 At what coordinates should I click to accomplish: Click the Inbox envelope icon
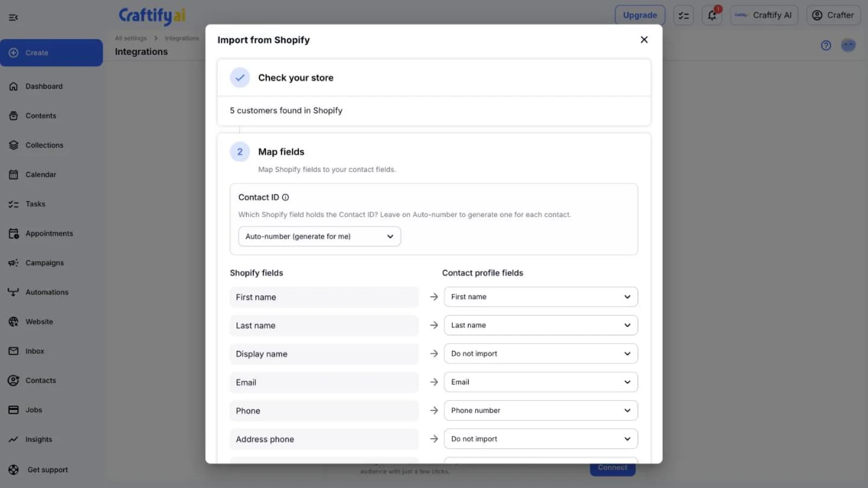pyautogui.click(x=14, y=351)
